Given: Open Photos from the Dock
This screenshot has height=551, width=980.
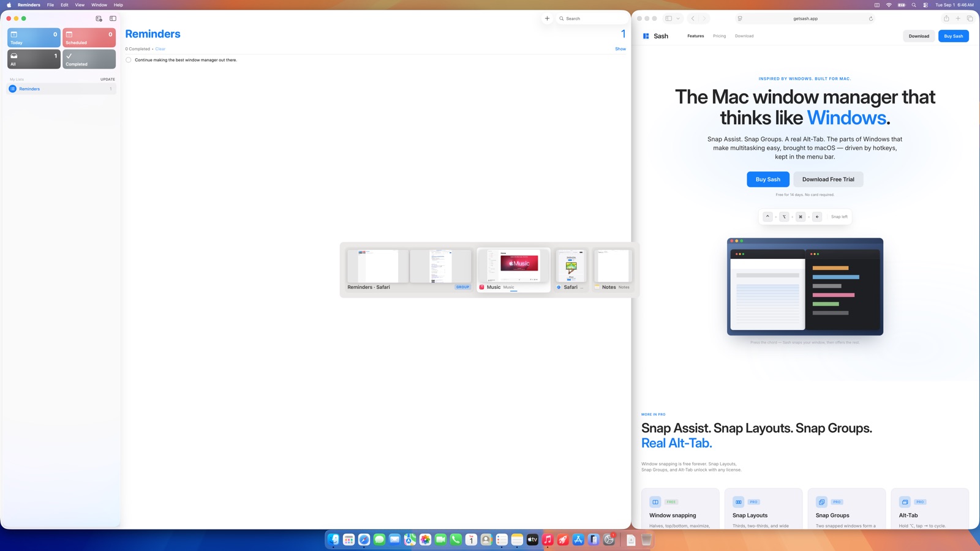Looking at the screenshot, I should (x=425, y=539).
